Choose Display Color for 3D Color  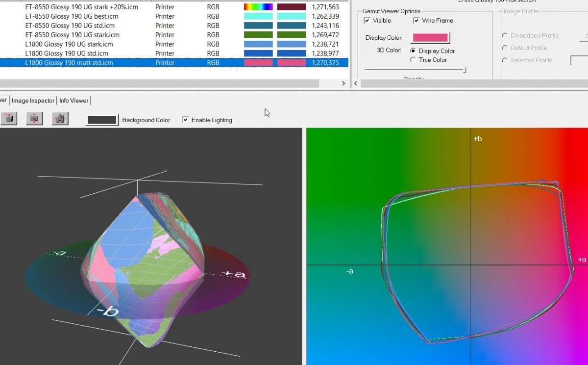pos(413,51)
